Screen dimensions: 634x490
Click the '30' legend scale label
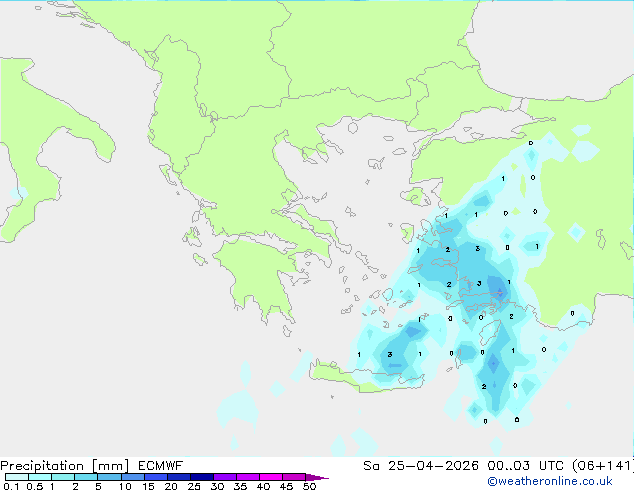pyautogui.click(x=217, y=486)
